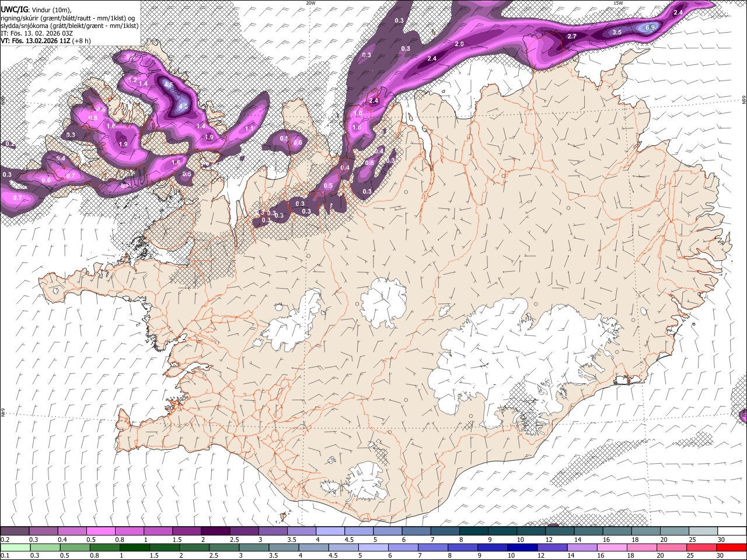Viewport: 747px width, 560px height.
Task: Click the 0.2 label under the snowfall legend
Action: (x=5, y=540)
